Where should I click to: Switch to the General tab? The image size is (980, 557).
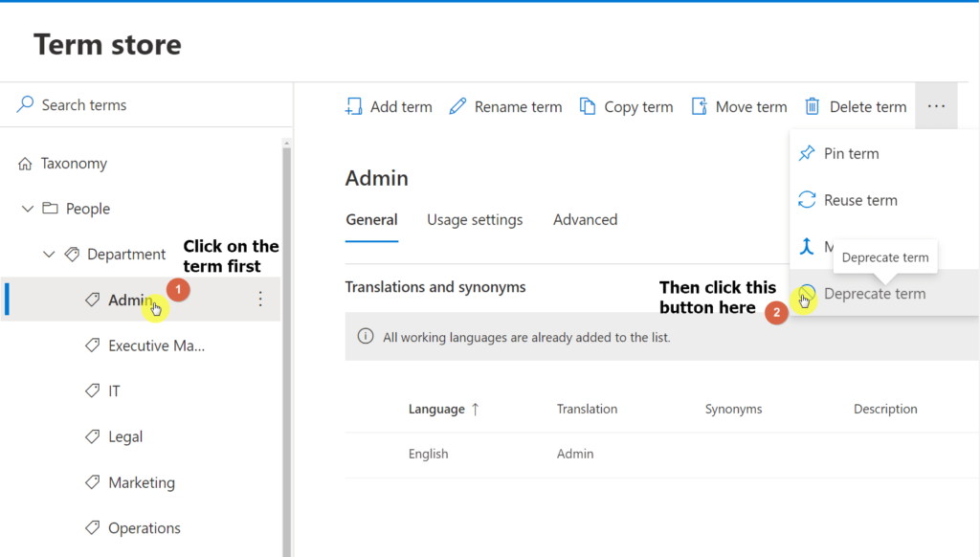tap(372, 220)
